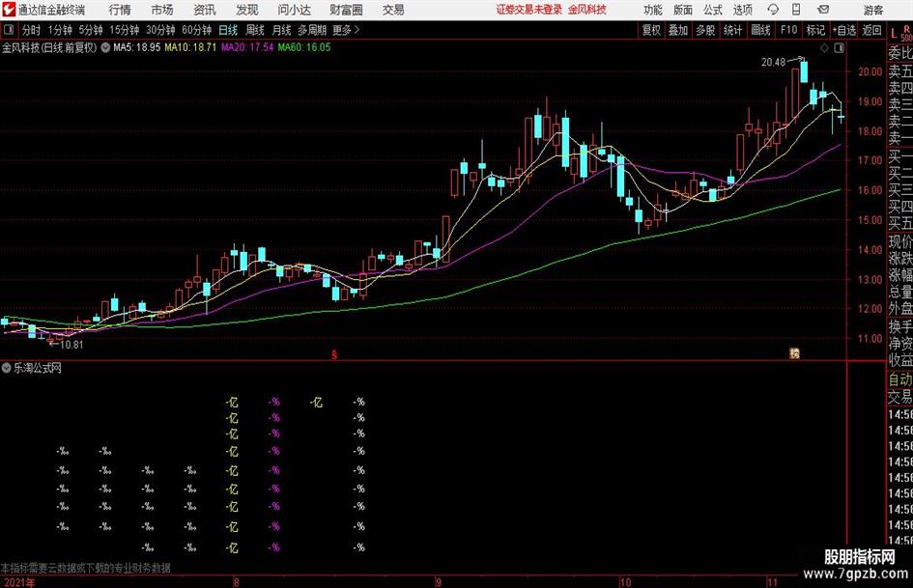Click the 金风科技(日线 前复权) chart title
Image resolution: width=913 pixels, height=588 pixels.
point(49,47)
